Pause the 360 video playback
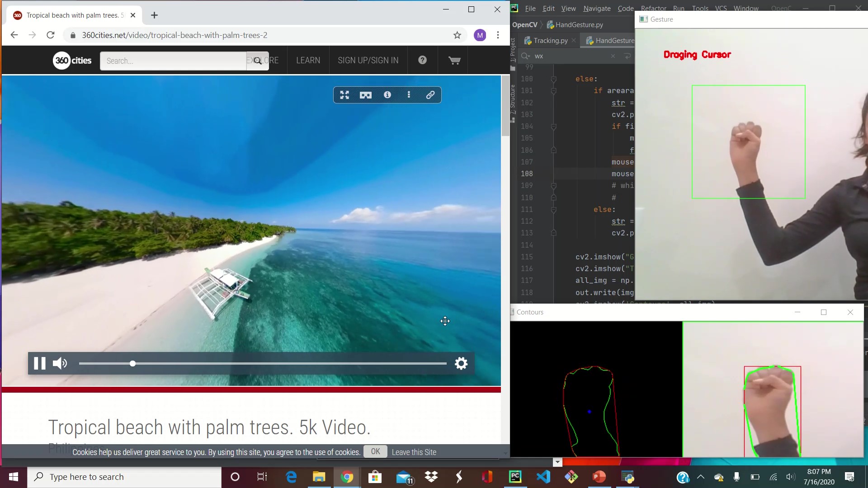This screenshot has height=488, width=868. pos(40,363)
